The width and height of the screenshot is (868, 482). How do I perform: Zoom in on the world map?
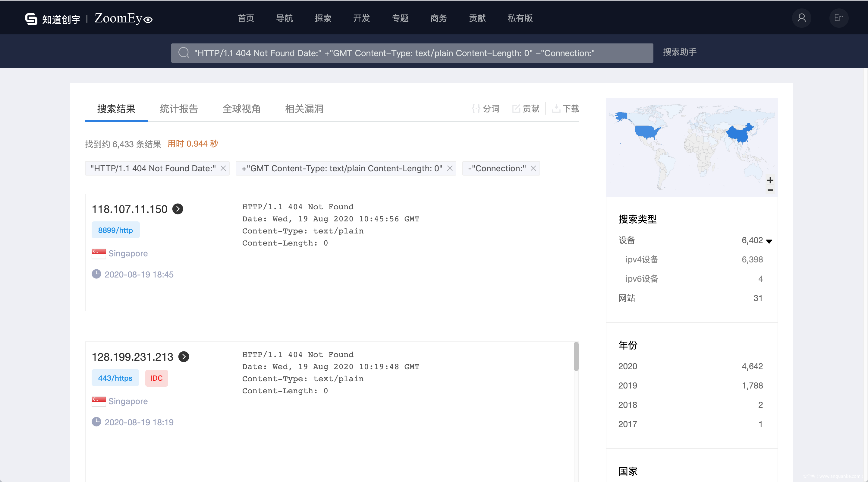[x=770, y=180]
